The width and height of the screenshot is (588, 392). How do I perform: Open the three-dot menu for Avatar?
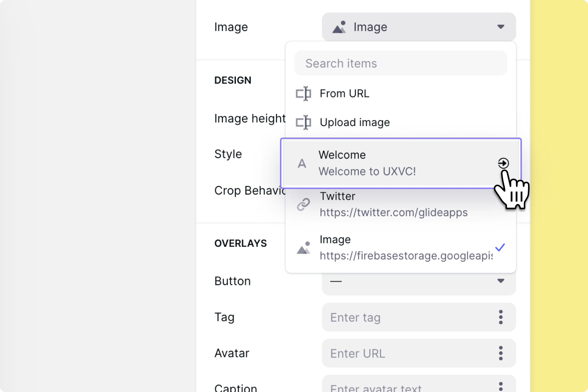(x=501, y=353)
